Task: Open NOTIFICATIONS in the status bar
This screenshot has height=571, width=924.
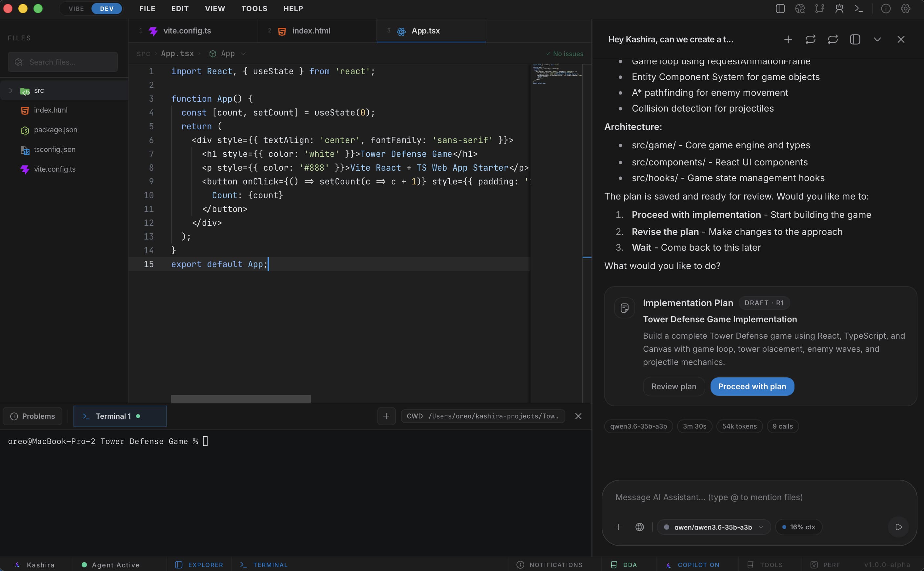Action: pos(549,565)
